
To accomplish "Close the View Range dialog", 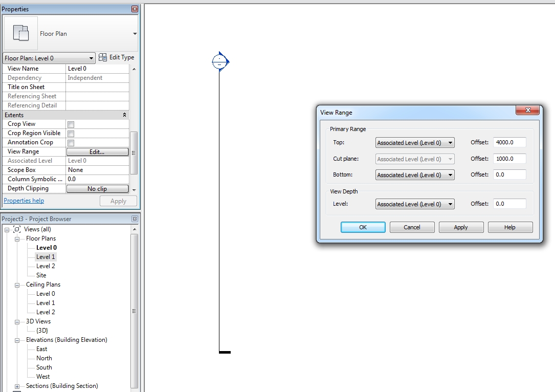I will (x=527, y=110).
